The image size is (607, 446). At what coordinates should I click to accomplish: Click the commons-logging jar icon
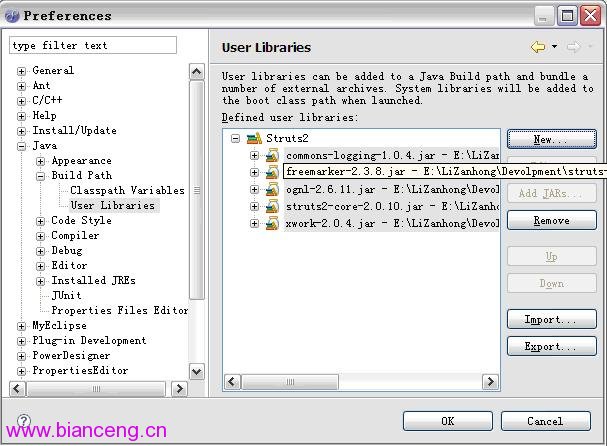[272, 155]
